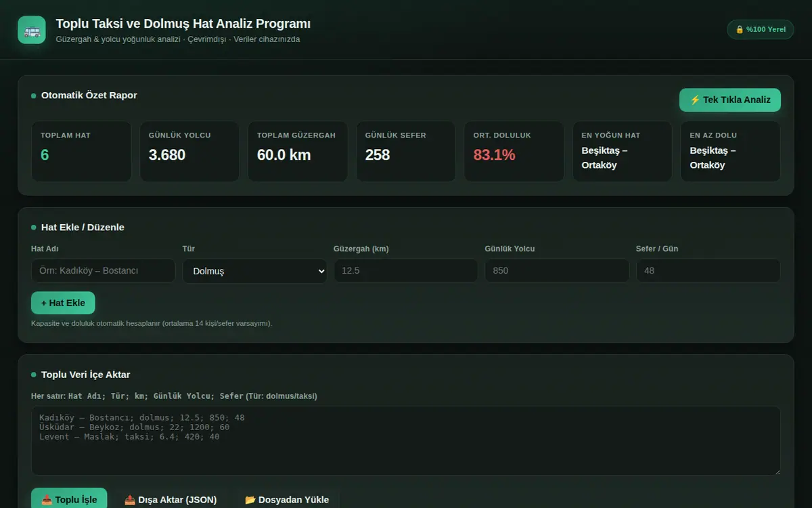
Task: Click the GÜNLÜK YOLCU value 3.680
Action: (x=167, y=155)
